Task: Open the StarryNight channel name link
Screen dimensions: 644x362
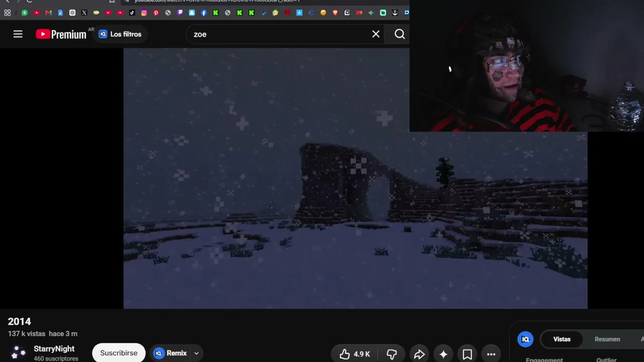Action: point(54,349)
